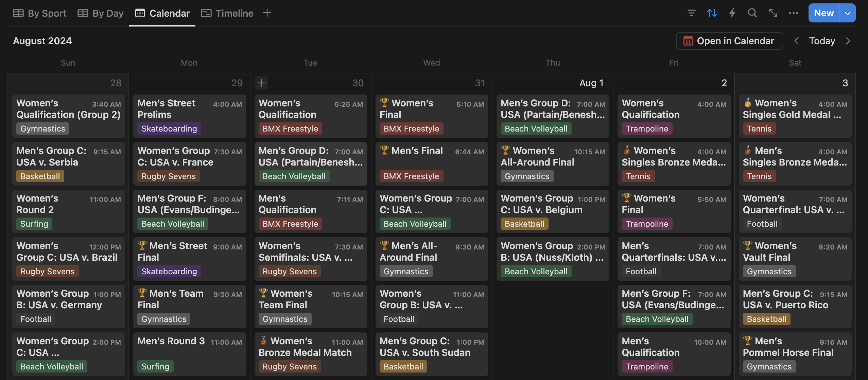This screenshot has height=380, width=868.
Task: Open automations via the lightning bolt icon
Action: (732, 13)
